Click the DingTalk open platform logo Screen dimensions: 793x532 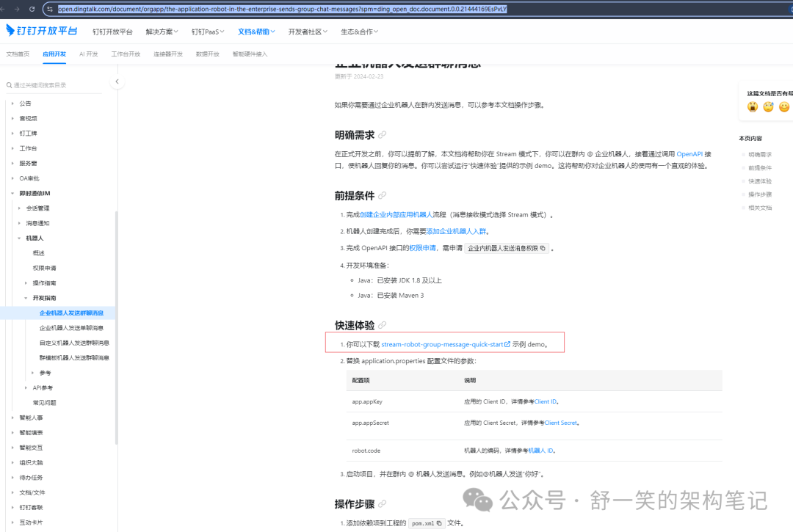coord(41,31)
